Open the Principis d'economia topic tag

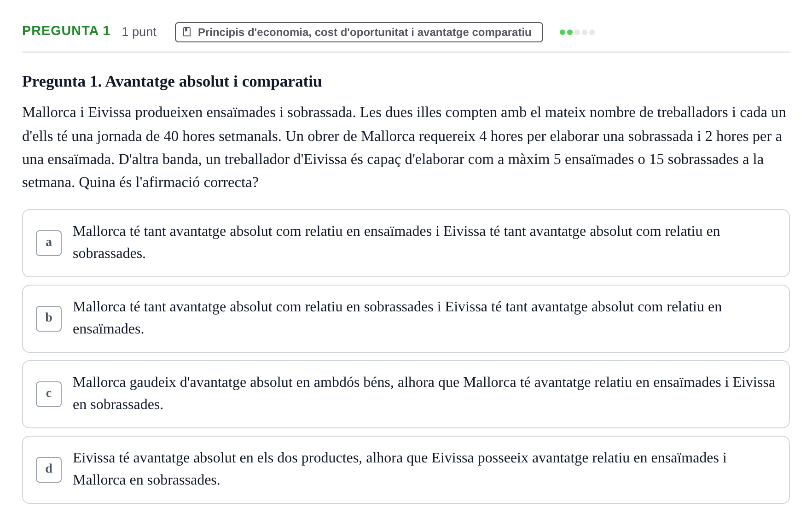click(x=359, y=32)
